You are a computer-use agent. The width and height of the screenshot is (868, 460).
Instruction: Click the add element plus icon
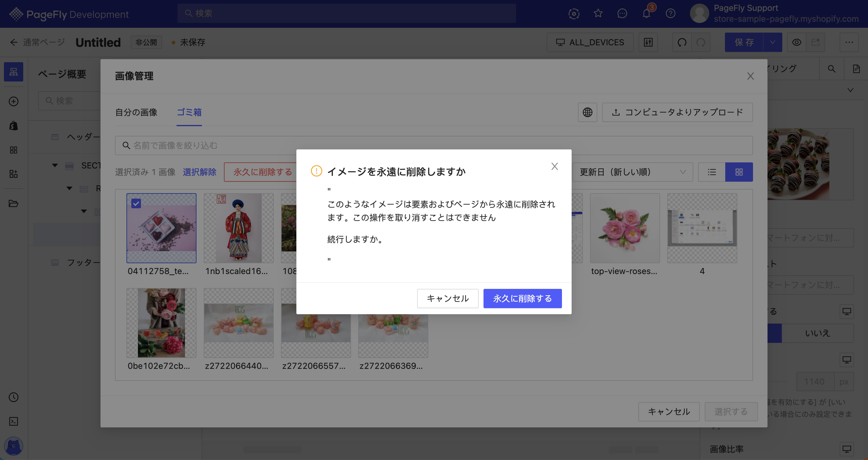click(x=14, y=101)
